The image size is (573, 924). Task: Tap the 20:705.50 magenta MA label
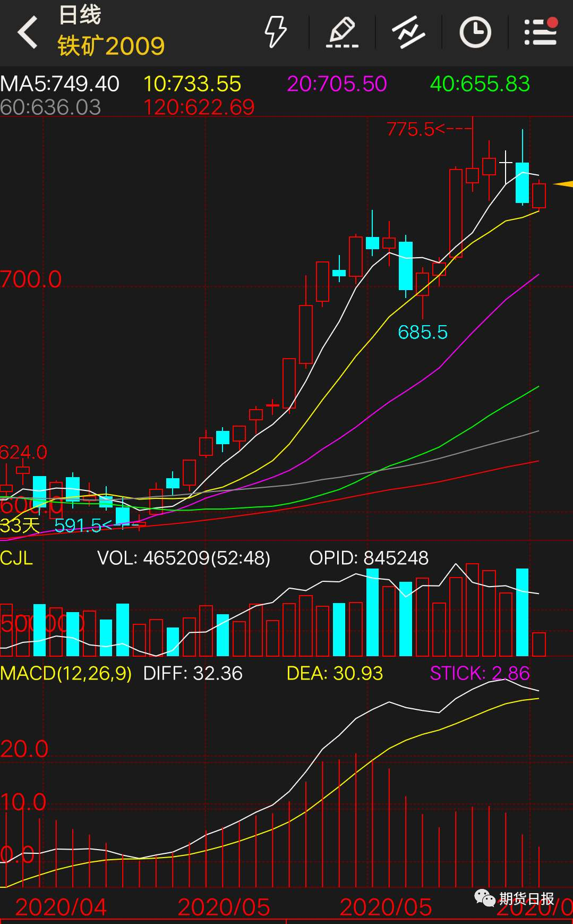point(337,84)
